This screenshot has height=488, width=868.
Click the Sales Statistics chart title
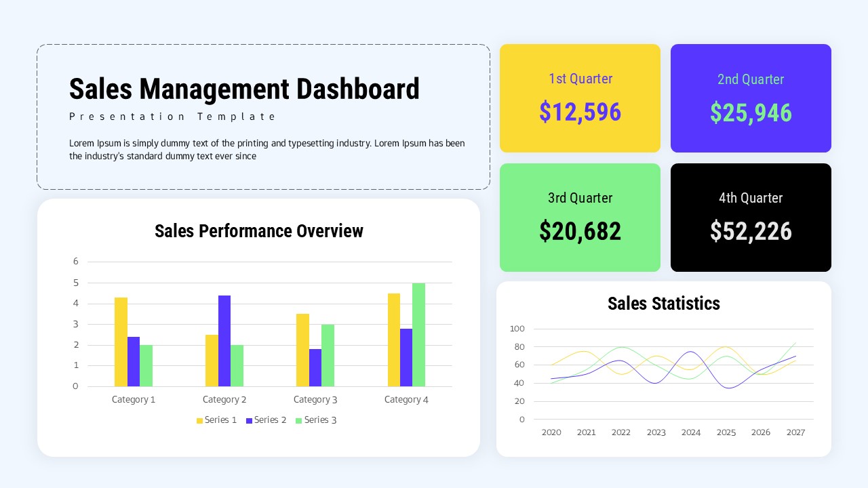click(663, 304)
